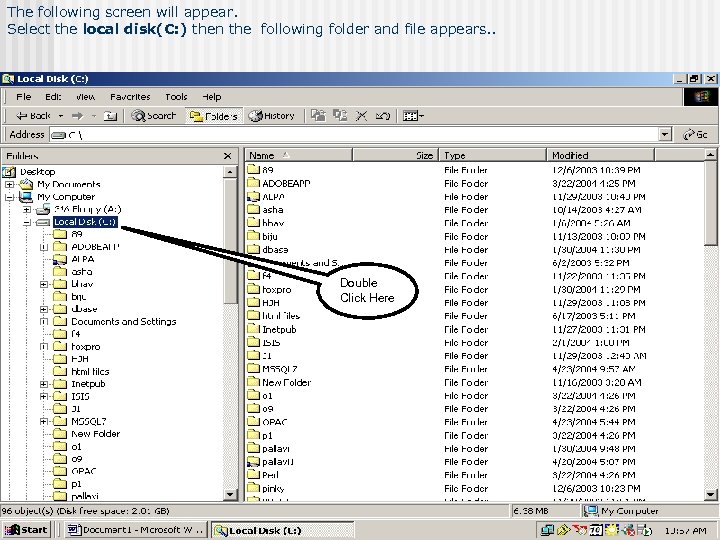The image size is (720, 540).
Task: Select the asha folder icon in list
Action: tap(253, 210)
